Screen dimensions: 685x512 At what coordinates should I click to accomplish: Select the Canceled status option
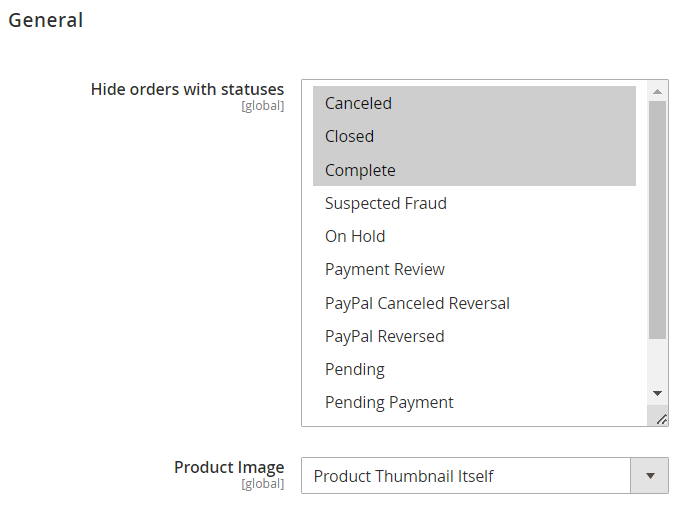[474, 103]
